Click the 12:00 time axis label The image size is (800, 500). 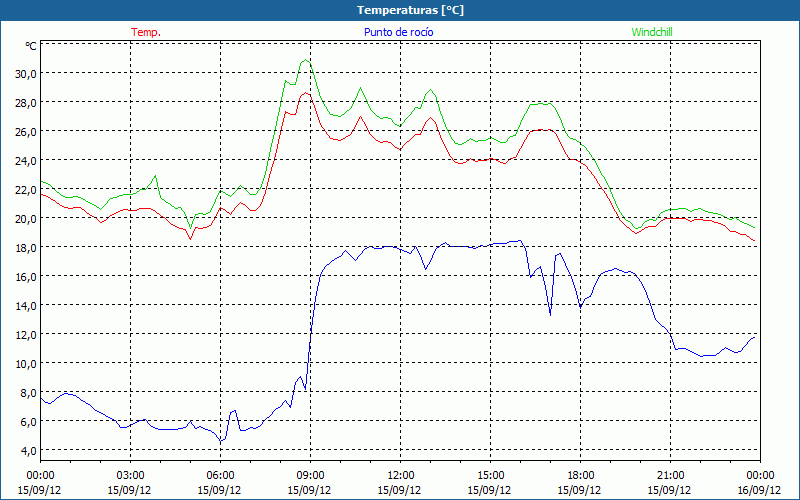coord(400,476)
